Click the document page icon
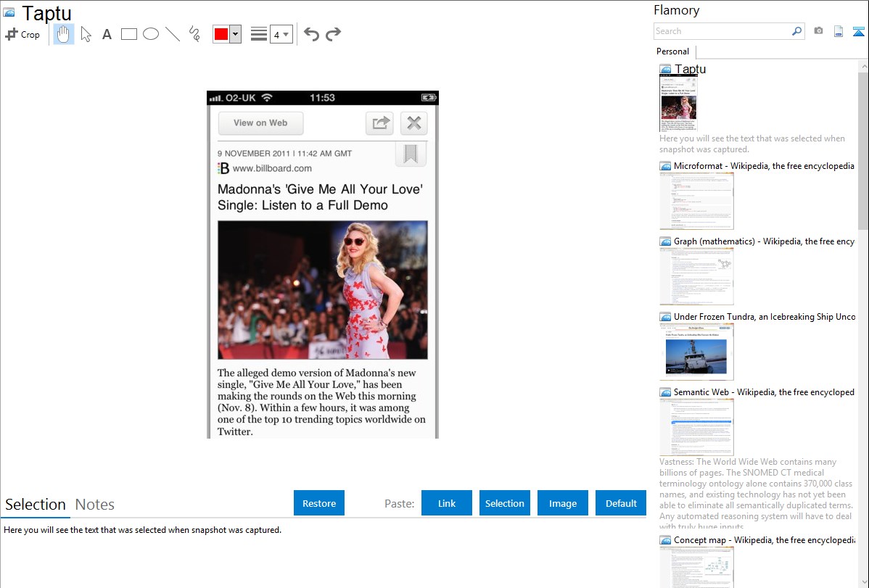Image resolution: width=869 pixels, height=588 pixels. (839, 31)
